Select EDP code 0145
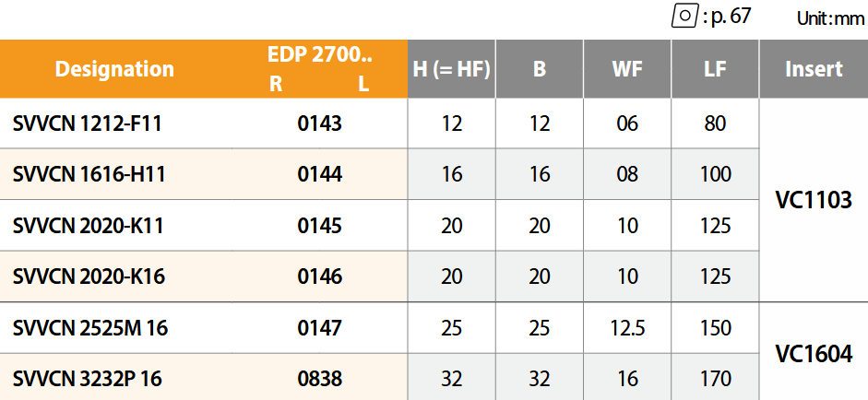This screenshot has height=400, width=868. [x=319, y=226]
